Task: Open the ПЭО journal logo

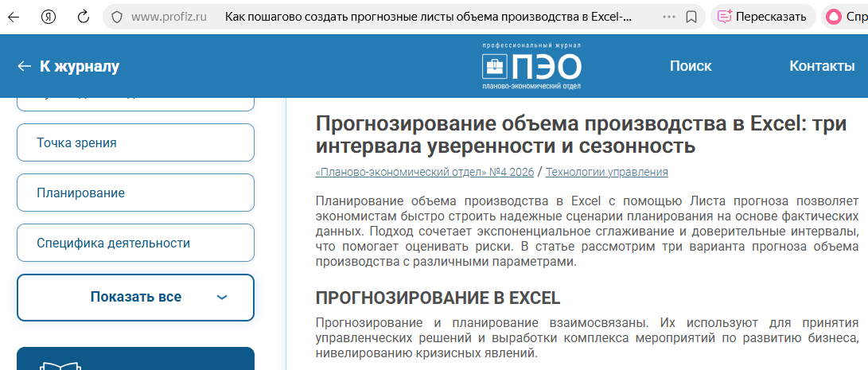Action: (531, 66)
